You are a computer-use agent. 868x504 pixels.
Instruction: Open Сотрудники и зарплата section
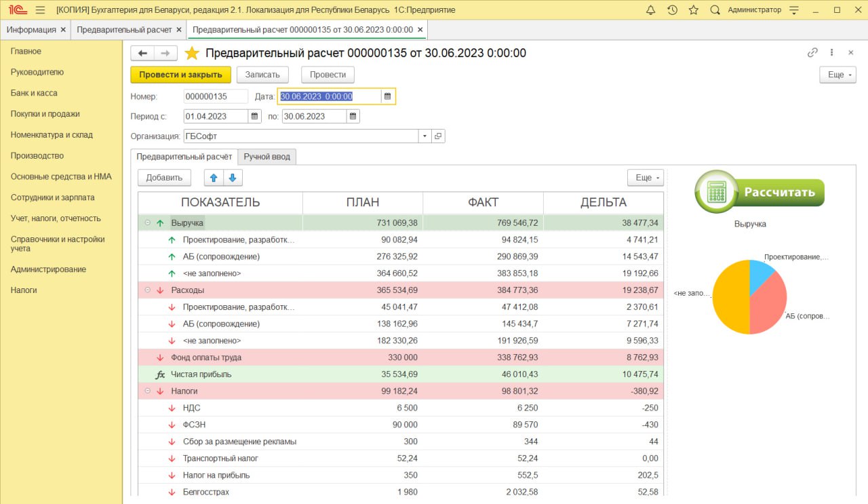53,197
